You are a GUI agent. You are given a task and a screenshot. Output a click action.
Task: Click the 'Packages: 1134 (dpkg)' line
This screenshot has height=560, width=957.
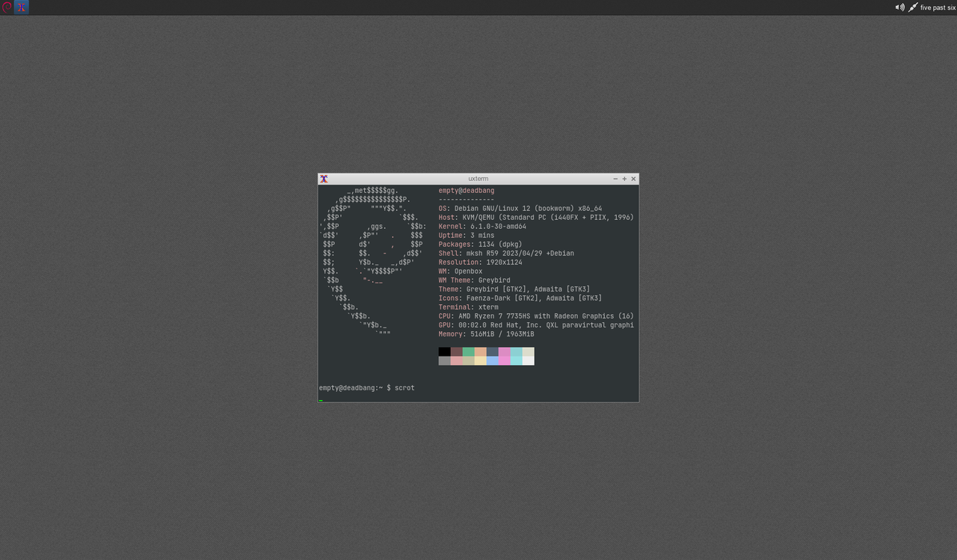point(481,244)
